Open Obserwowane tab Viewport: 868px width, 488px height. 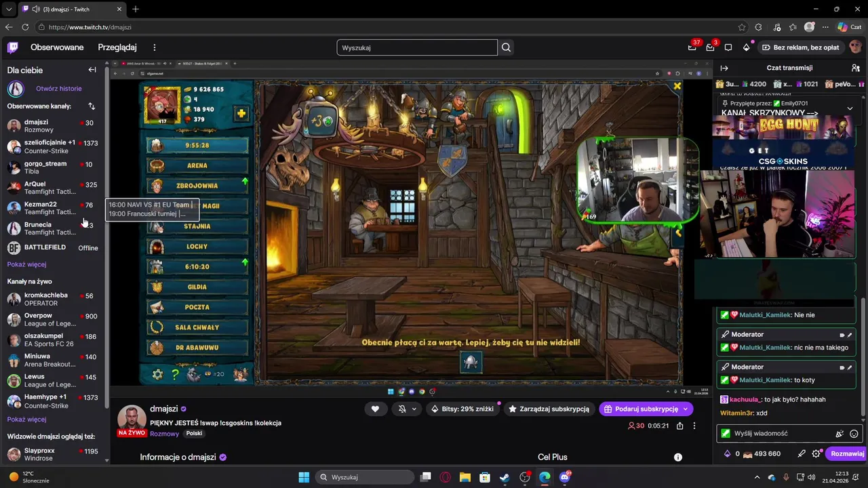57,47
